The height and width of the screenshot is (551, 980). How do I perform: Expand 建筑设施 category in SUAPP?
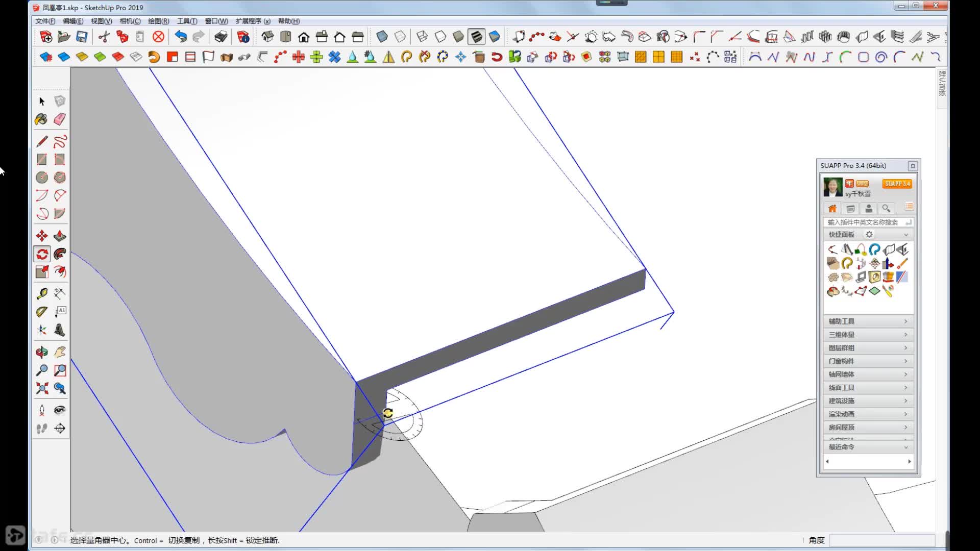coord(868,400)
